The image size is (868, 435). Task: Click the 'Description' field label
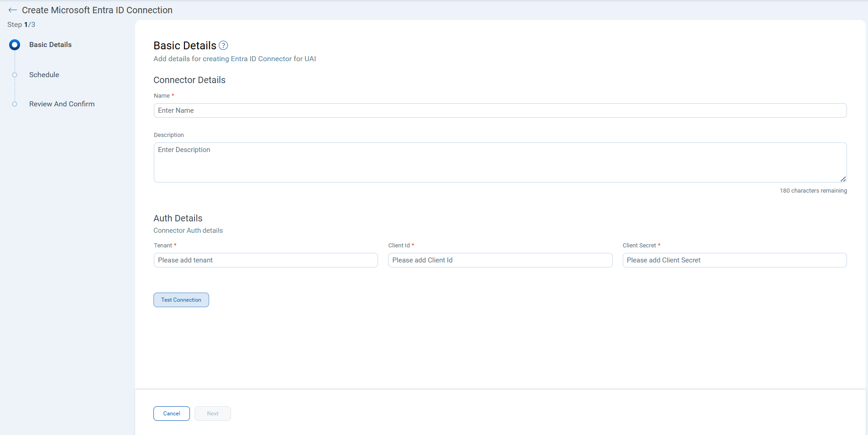point(169,135)
